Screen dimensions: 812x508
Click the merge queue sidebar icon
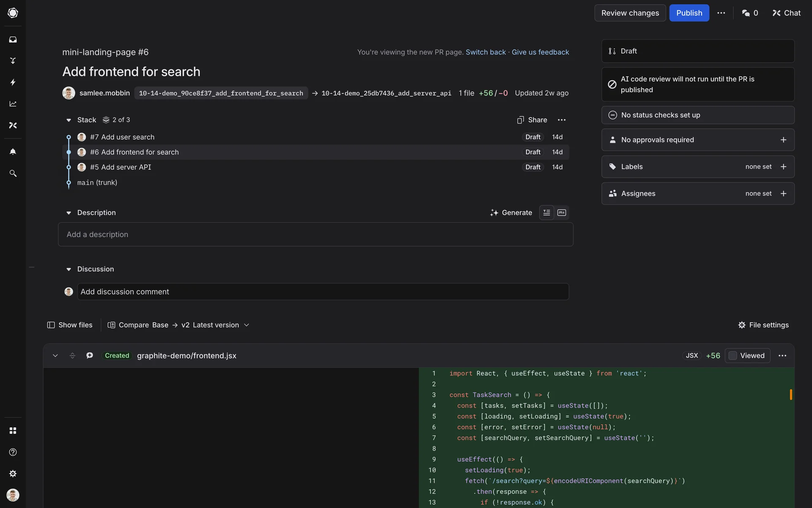(13, 61)
